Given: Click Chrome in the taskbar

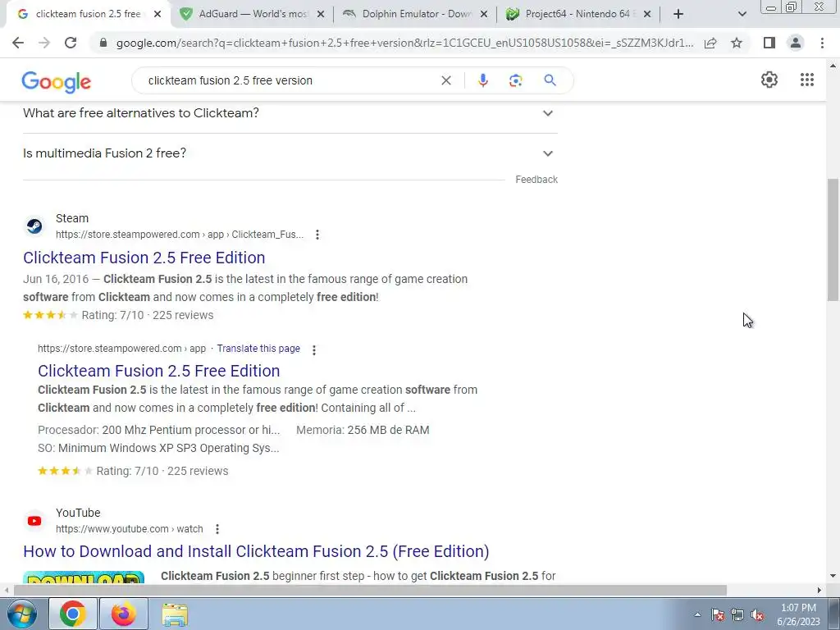Looking at the screenshot, I should click(x=73, y=614).
